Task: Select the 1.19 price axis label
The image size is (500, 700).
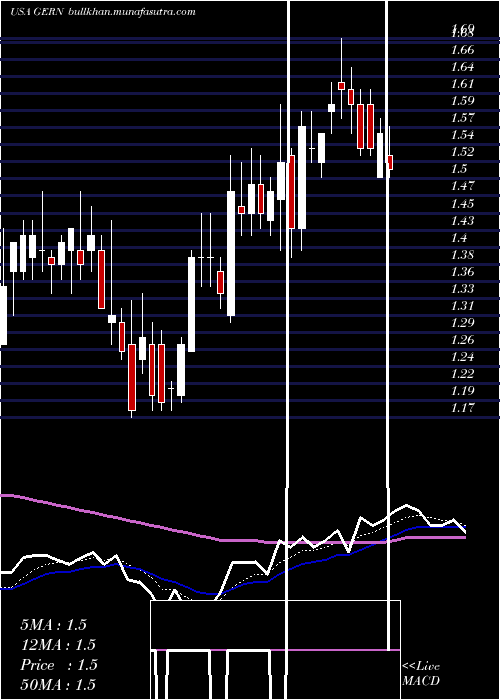Action: point(462,391)
